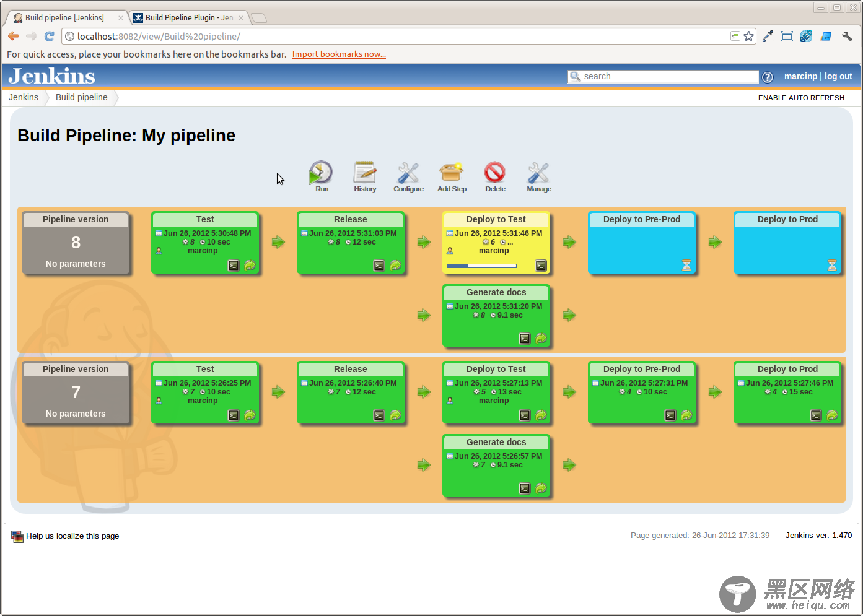The width and height of the screenshot is (863, 616).
Task: Click Jenkins ver. 1.470 footer link
Action: click(x=818, y=536)
